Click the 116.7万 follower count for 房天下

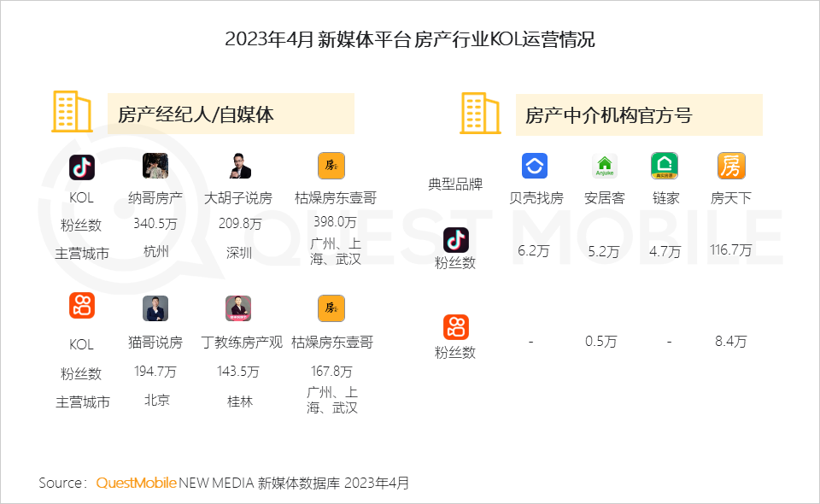pos(731,250)
